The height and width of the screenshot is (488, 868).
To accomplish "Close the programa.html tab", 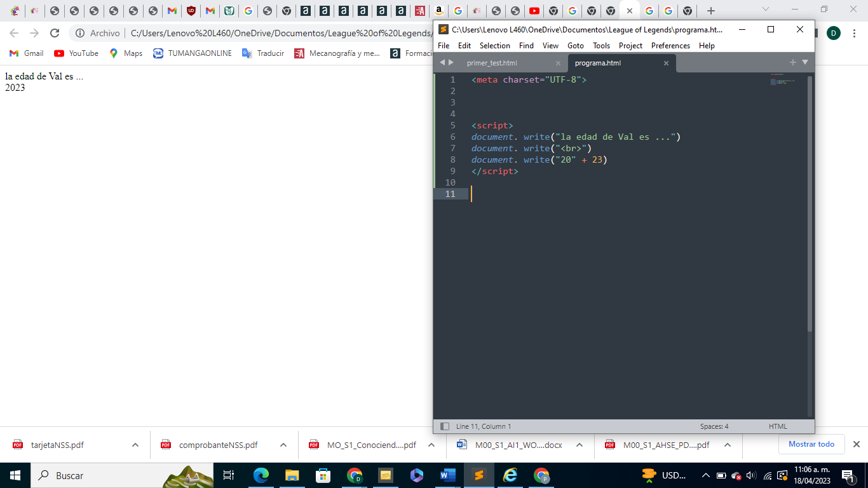I will (666, 64).
